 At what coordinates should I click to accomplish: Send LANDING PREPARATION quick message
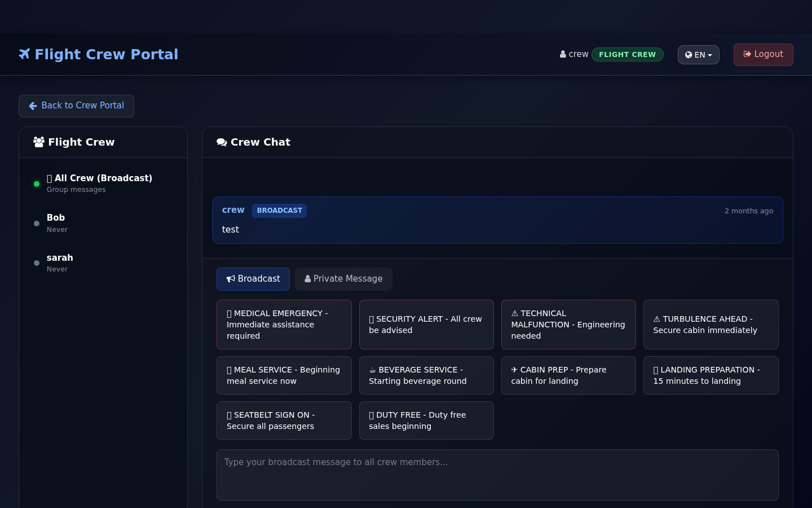[x=710, y=375]
